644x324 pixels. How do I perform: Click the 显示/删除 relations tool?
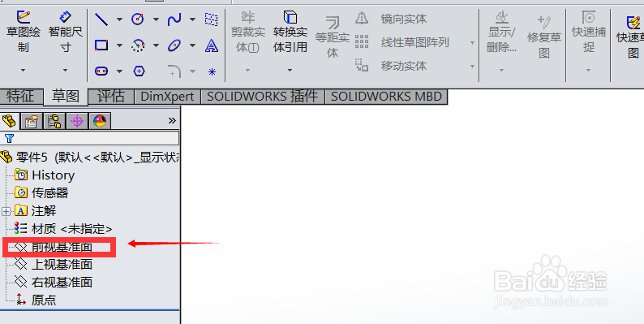tap(501, 32)
